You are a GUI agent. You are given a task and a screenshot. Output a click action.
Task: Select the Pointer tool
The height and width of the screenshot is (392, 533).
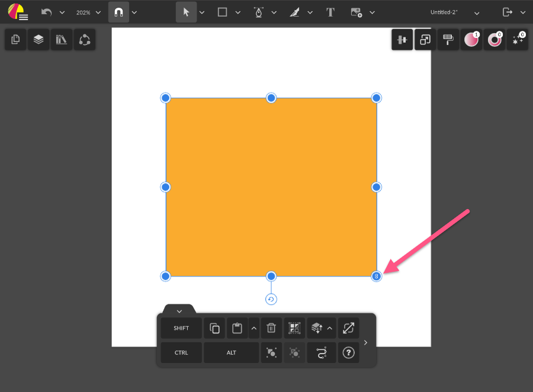point(186,12)
